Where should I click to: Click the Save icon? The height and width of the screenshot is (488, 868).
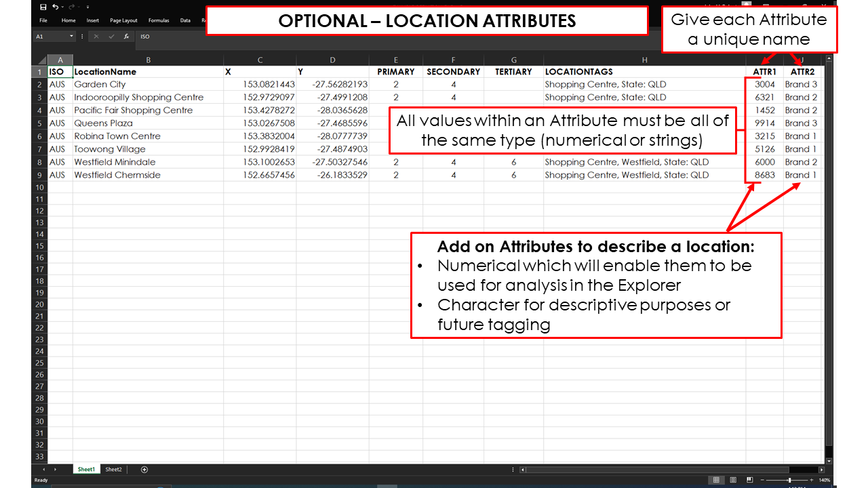coord(43,7)
